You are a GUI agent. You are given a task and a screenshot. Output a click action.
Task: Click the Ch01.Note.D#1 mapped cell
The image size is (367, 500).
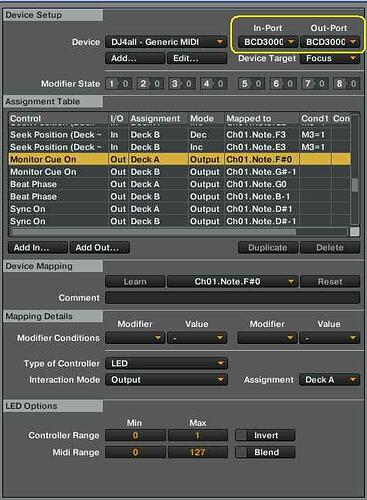262,209
